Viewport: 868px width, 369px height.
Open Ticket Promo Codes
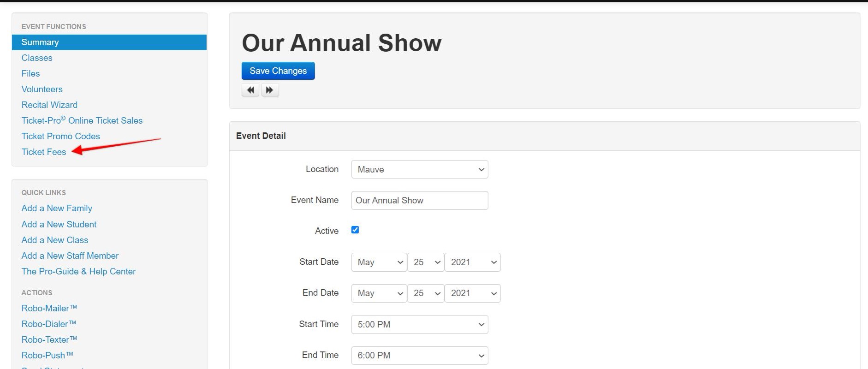60,137
